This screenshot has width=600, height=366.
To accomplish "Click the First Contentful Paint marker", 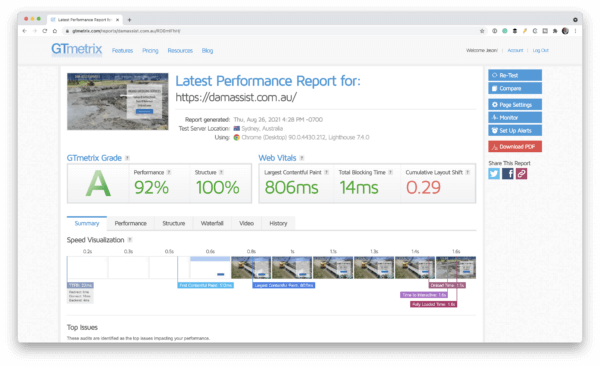I will tap(205, 285).
